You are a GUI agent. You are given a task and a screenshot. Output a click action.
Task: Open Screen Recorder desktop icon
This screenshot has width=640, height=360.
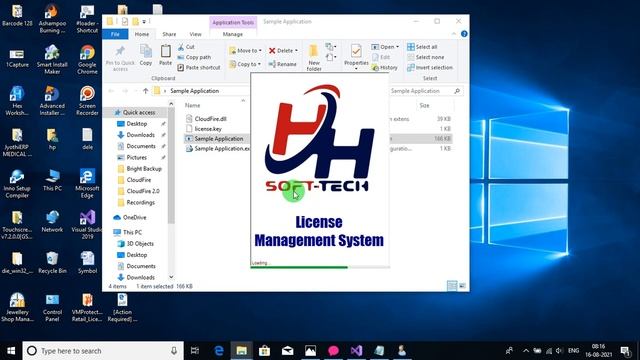[x=87, y=101]
